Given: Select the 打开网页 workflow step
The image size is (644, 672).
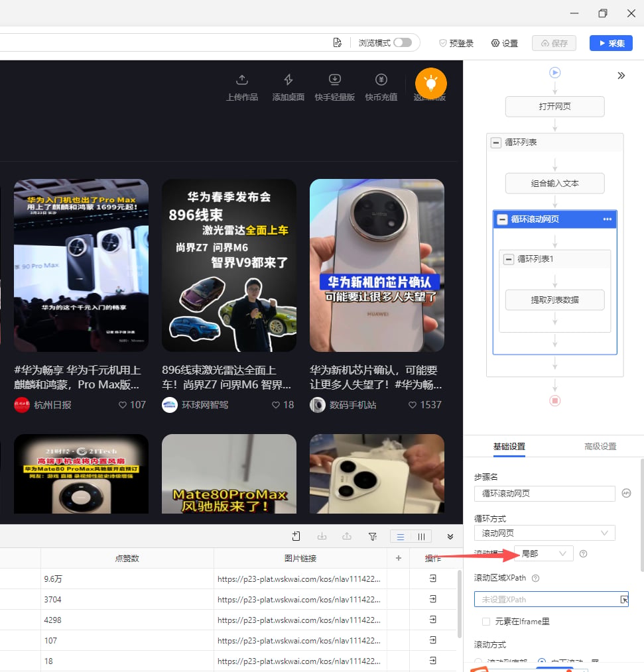Looking at the screenshot, I should (555, 107).
